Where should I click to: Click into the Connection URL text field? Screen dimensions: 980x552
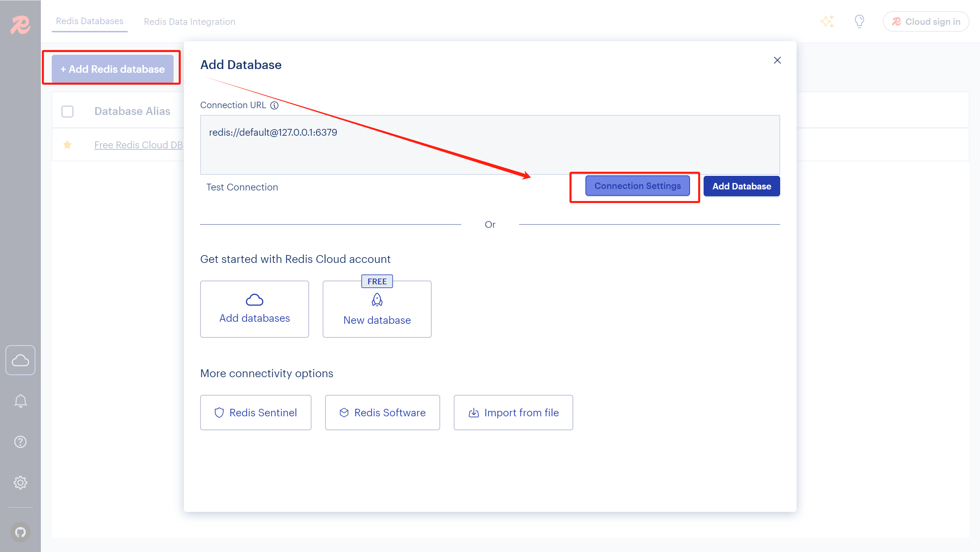tap(489, 145)
